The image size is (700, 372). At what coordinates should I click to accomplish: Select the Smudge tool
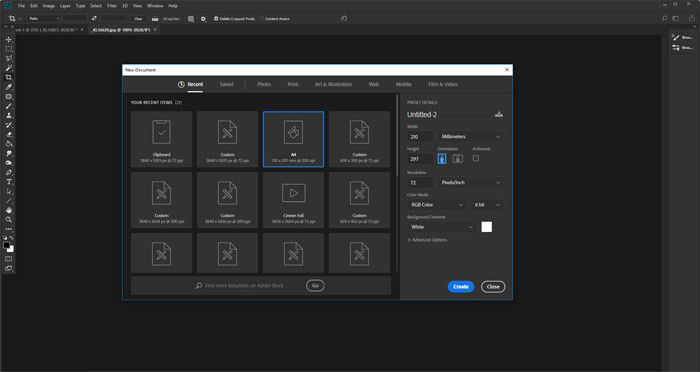[x=8, y=153]
